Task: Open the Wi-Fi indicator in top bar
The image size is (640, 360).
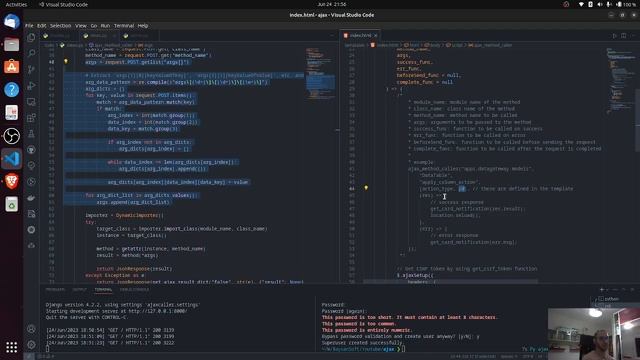Action: pyautogui.click(x=581, y=4)
